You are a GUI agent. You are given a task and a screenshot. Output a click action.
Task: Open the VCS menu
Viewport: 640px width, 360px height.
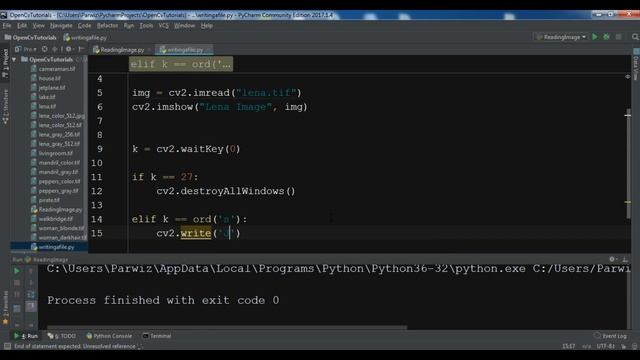[x=163, y=25]
